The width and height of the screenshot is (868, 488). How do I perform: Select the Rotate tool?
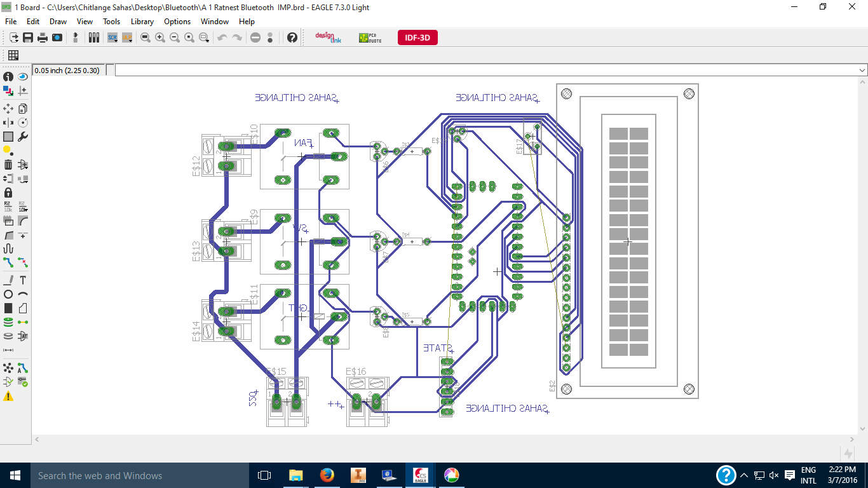[x=23, y=123]
